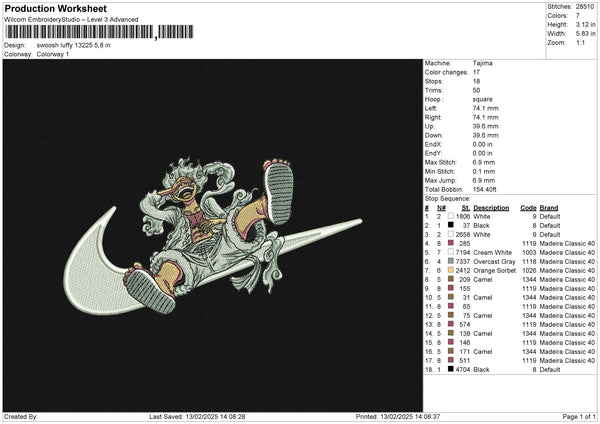Click the Orange Sorbet color swatch
600x424 pixels.
(451, 270)
